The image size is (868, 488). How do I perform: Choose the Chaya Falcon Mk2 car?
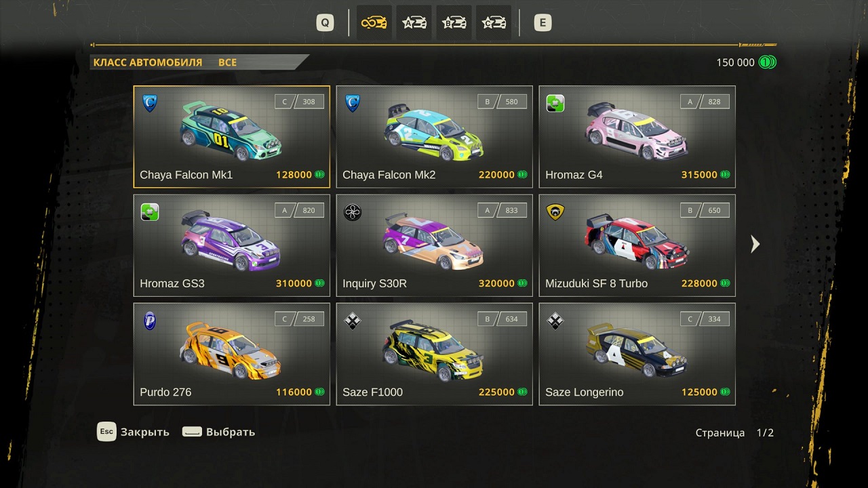coord(435,137)
